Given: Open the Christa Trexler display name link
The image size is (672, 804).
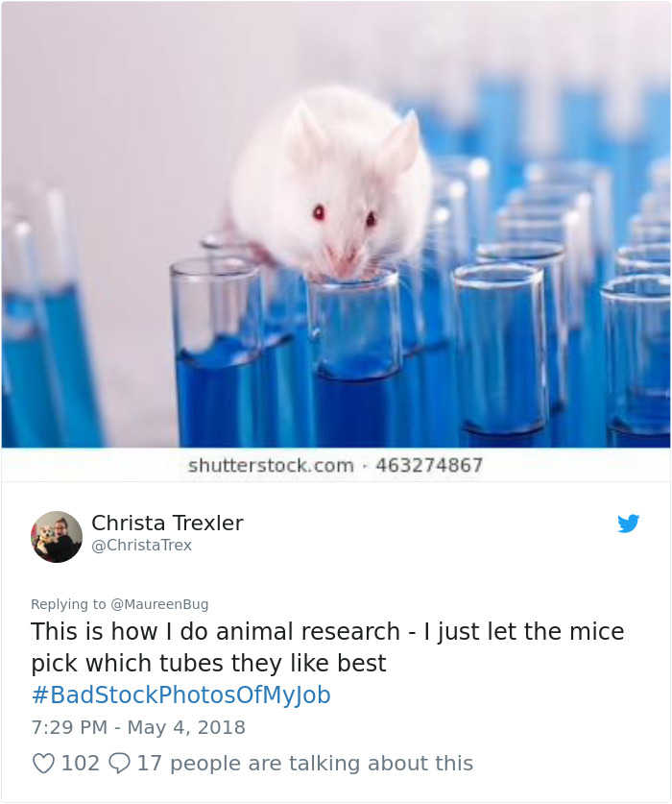Looking at the screenshot, I should (x=167, y=523).
